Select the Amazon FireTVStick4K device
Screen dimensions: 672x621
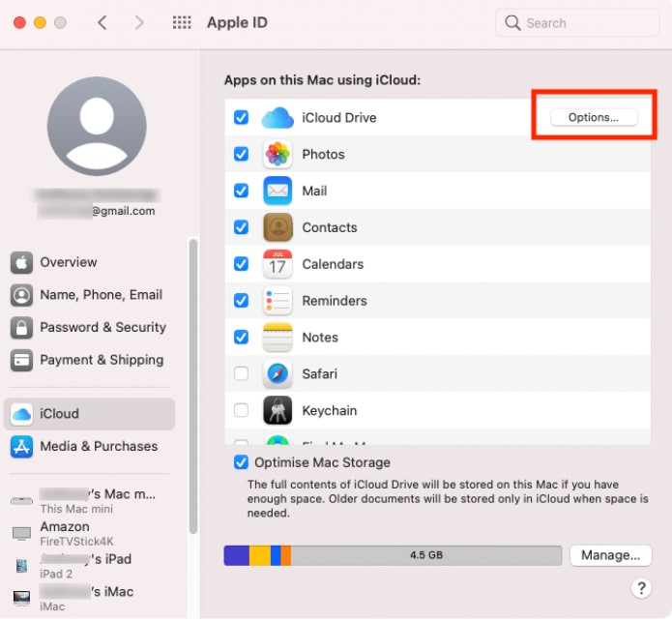point(89,534)
